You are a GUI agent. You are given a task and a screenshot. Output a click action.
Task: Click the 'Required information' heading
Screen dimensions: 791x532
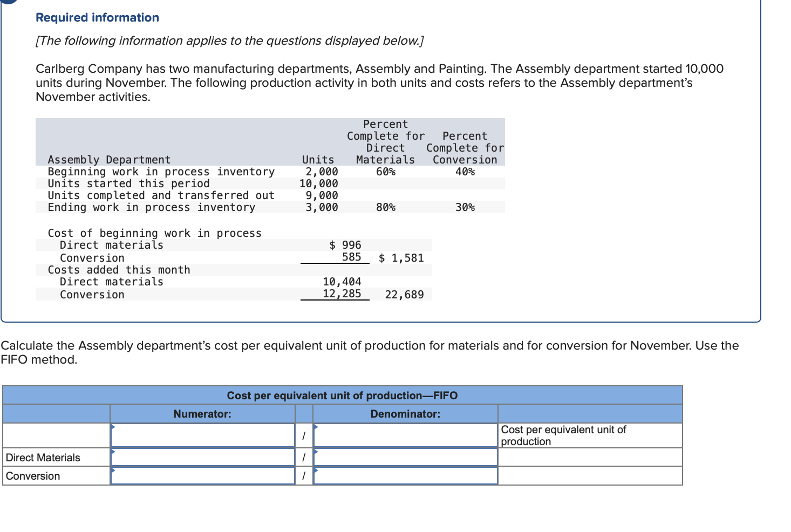pos(97,17)
